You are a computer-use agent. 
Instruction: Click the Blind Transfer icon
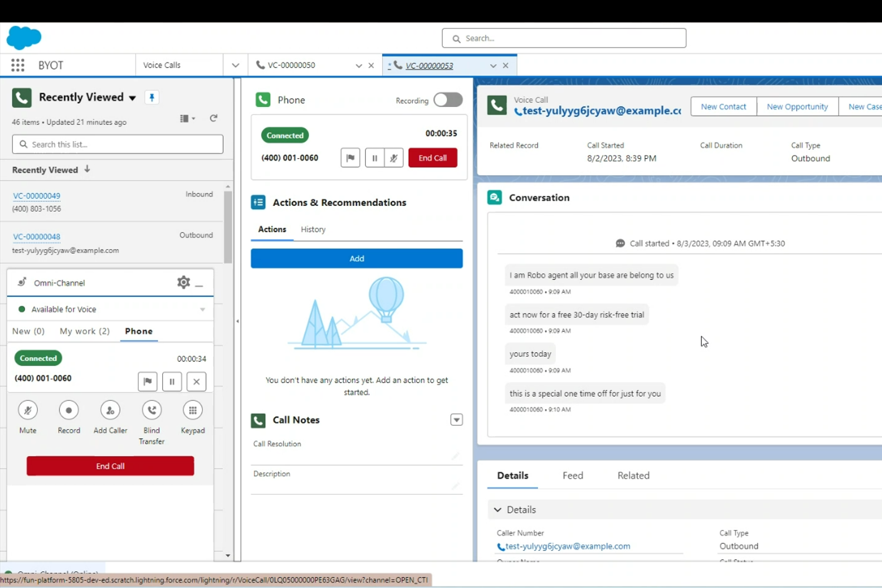[x=152, y=410]
